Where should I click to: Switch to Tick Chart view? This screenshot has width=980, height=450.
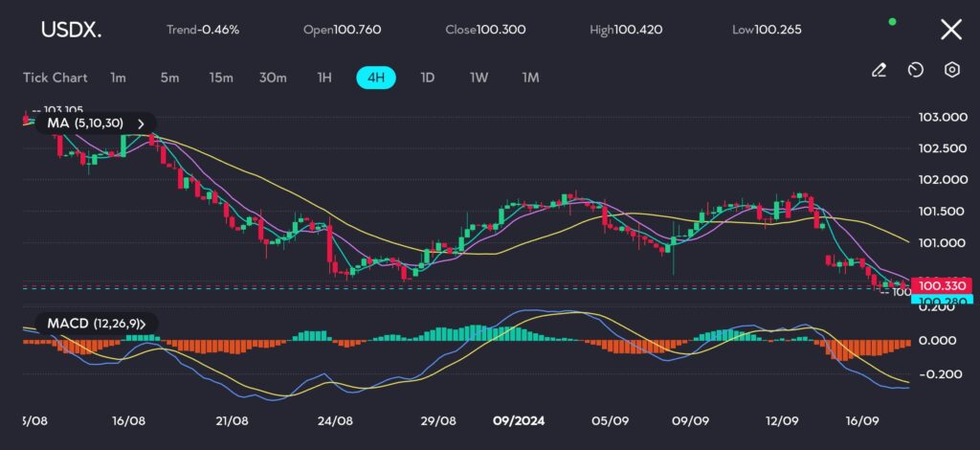(56, 78)
